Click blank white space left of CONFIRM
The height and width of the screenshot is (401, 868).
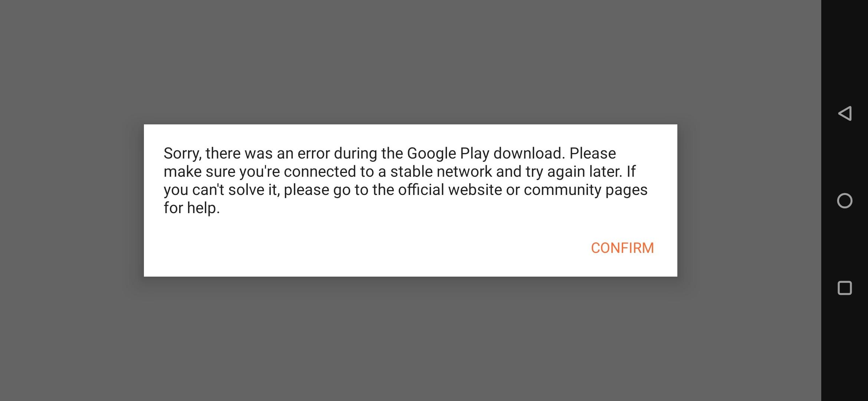point(367,248)
